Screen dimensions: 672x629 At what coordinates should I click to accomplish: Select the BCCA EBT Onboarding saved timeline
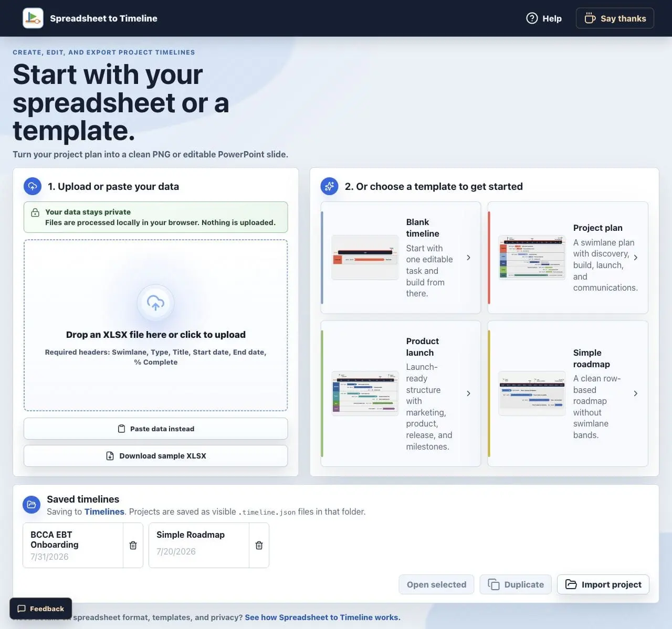(73, 546)
